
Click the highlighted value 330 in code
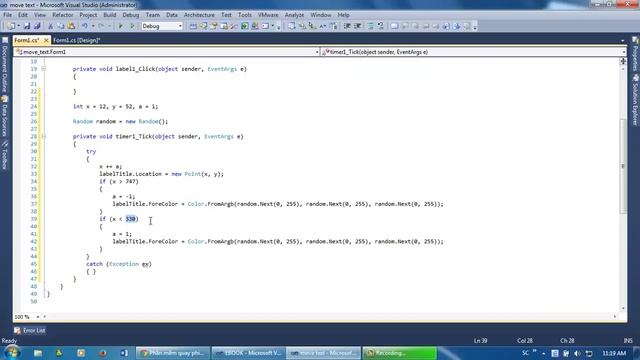(130, 219)
